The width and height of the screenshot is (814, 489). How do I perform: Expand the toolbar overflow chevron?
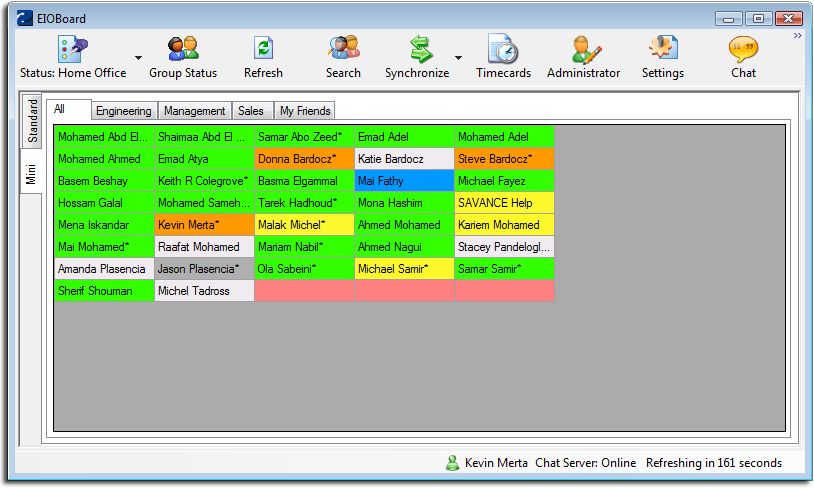tap(798, 35)
